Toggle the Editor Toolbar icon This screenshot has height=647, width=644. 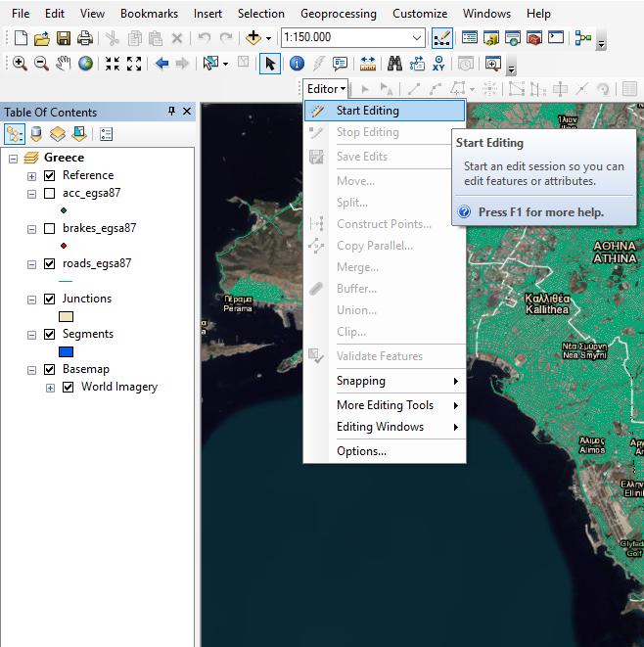441,38
